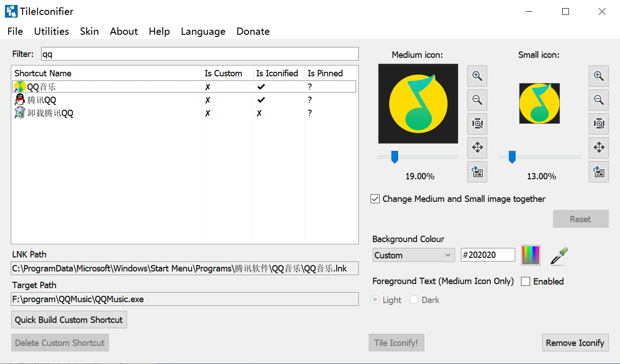Change the Medium icon image

pyautogui.click(x=477, y=172)
